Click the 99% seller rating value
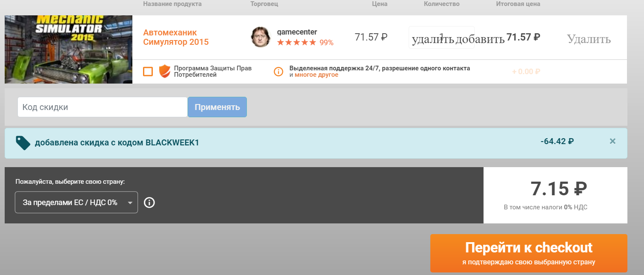This screenshot has height=275, width=644. tap(326, 43)
